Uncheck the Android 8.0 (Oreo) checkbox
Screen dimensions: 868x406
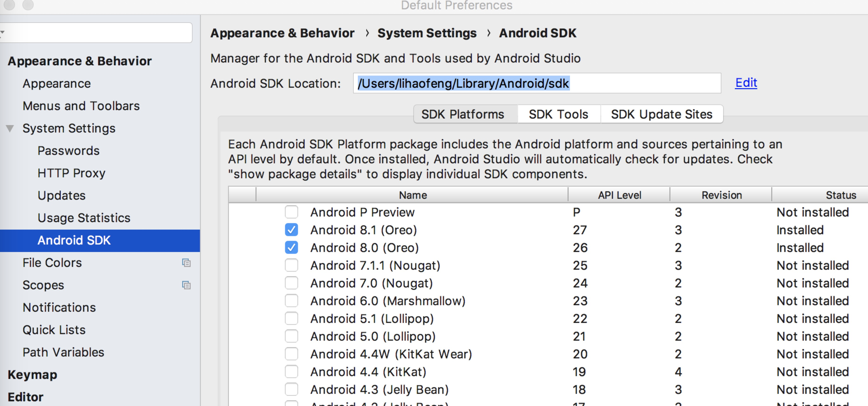tap(291, 248)
